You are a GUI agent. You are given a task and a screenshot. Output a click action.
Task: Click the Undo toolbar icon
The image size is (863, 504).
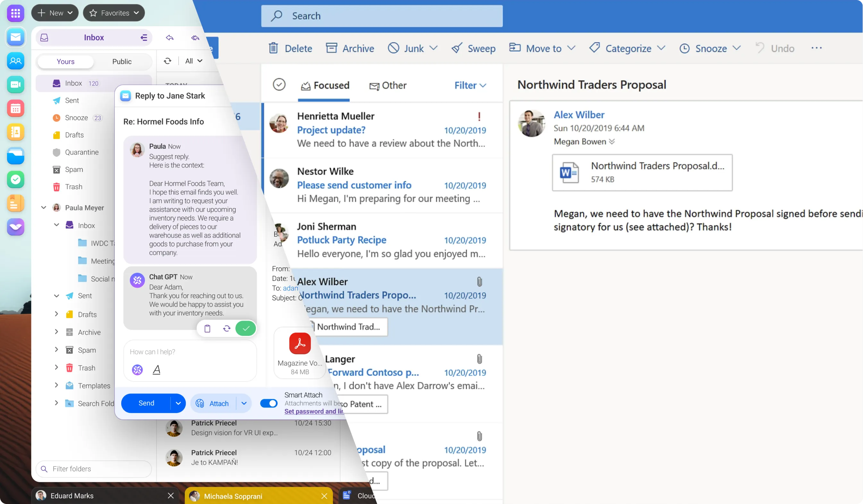pyautogui.click(x=775, y=48)
